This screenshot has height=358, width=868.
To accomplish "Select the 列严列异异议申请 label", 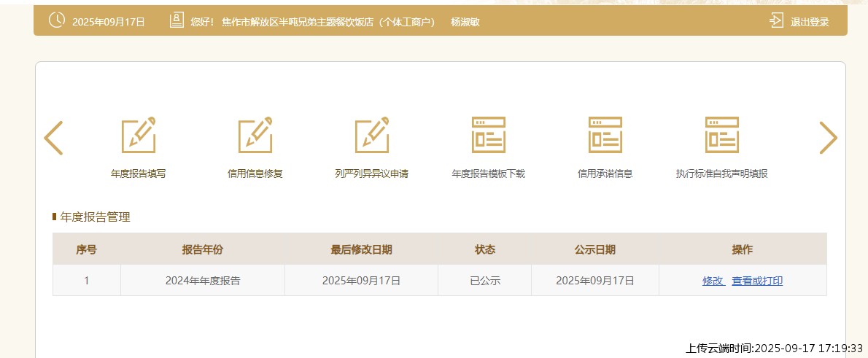I will [372, 174].
